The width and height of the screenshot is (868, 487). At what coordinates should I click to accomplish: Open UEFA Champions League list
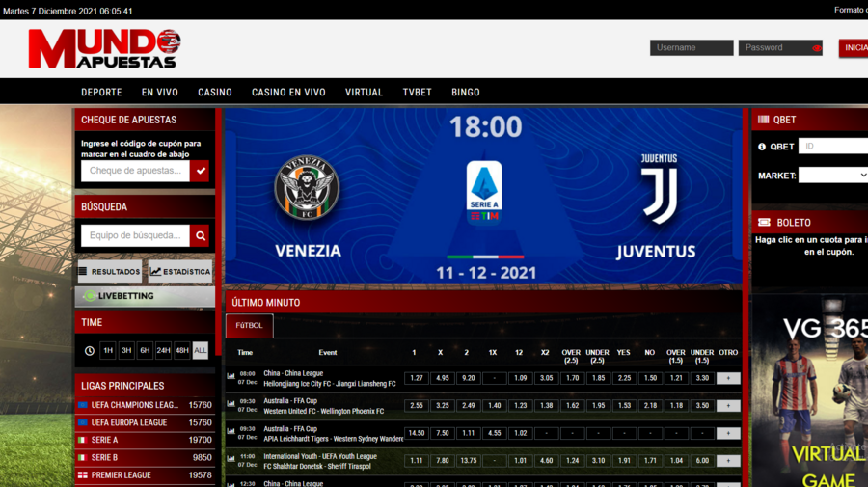point(145,405)
